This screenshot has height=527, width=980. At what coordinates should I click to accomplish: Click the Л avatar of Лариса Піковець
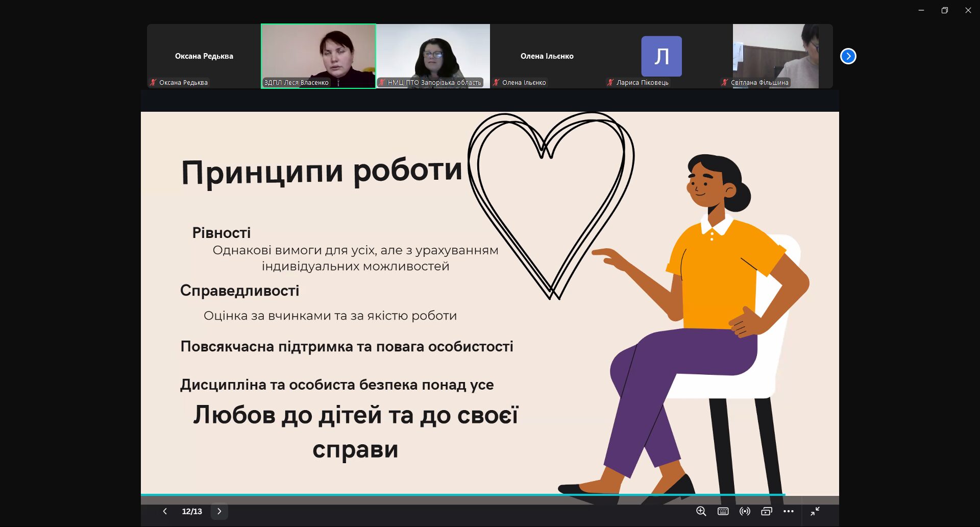click(x=661, y=56)
